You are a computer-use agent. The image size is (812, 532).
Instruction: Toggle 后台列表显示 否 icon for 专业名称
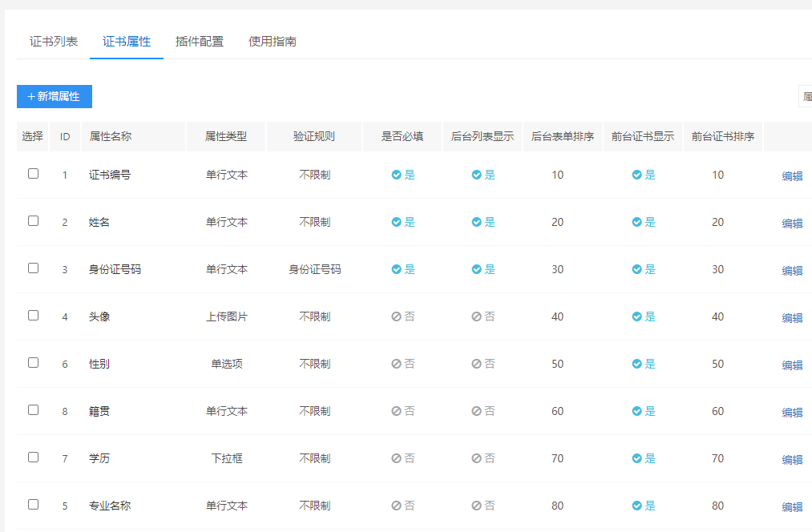pos(476,506)
